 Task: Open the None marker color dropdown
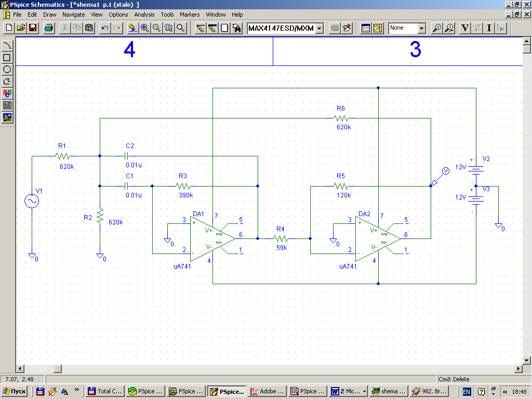421,28
